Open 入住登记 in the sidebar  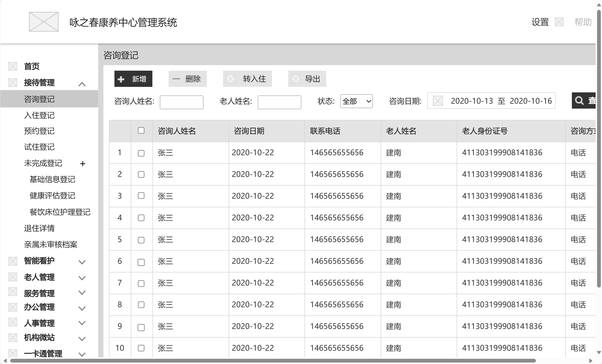point(39,115)
